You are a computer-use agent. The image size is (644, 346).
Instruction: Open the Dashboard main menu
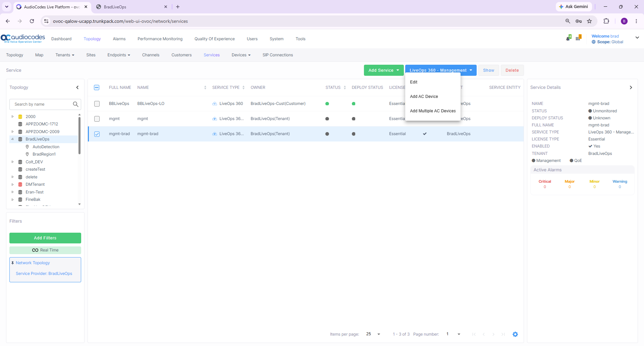coord(61,39)
